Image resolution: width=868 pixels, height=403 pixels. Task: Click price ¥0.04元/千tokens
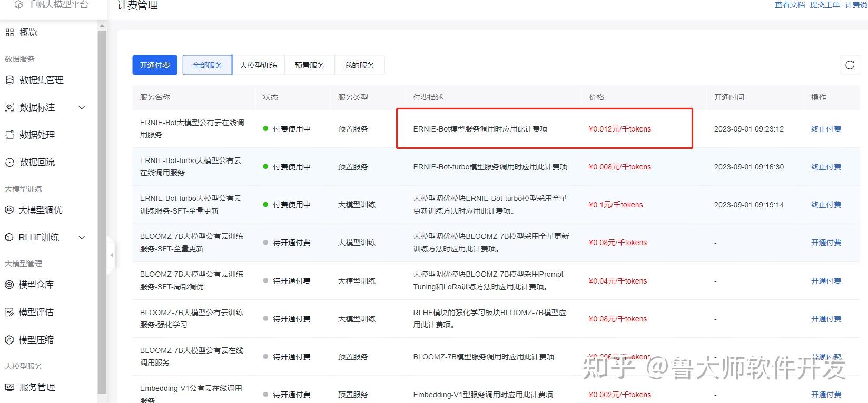618,281
